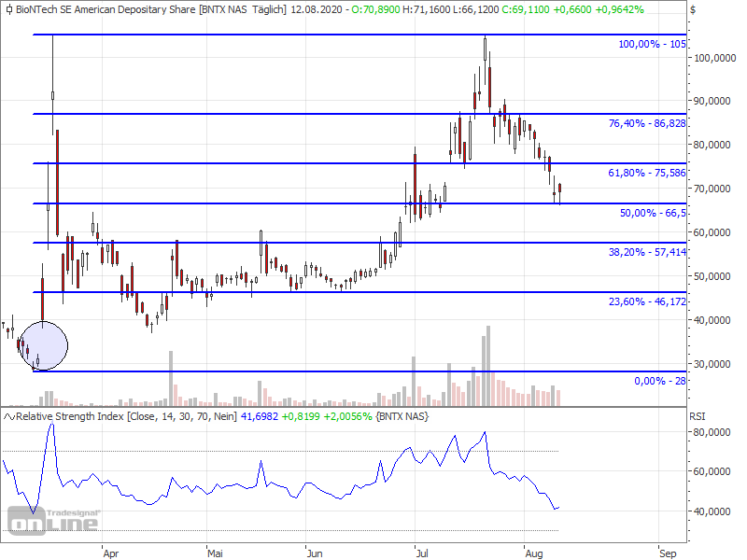Click the 'Mai' time axis label

pyautogui.click(x=215, y=553)
